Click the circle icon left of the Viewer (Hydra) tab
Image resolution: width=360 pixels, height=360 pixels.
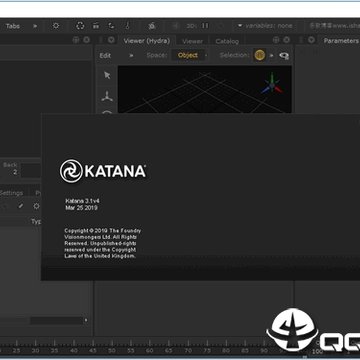[x=111, y=40]
